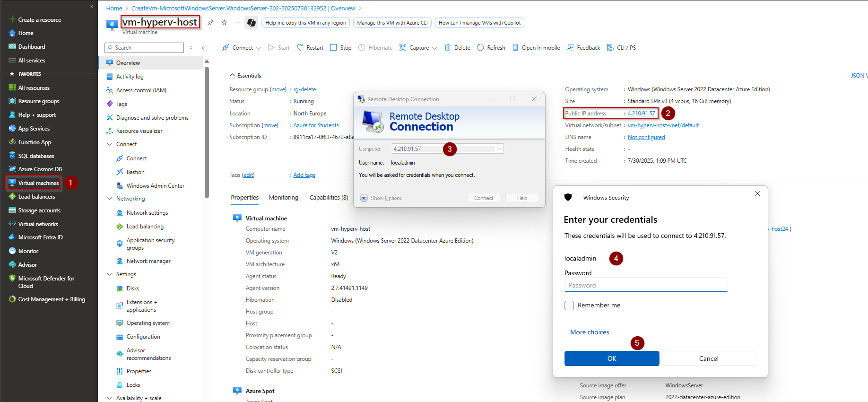Open SQL databases in favorites
Image resolution: width=868 pixels, height=402 pixels.
point(36,156)
